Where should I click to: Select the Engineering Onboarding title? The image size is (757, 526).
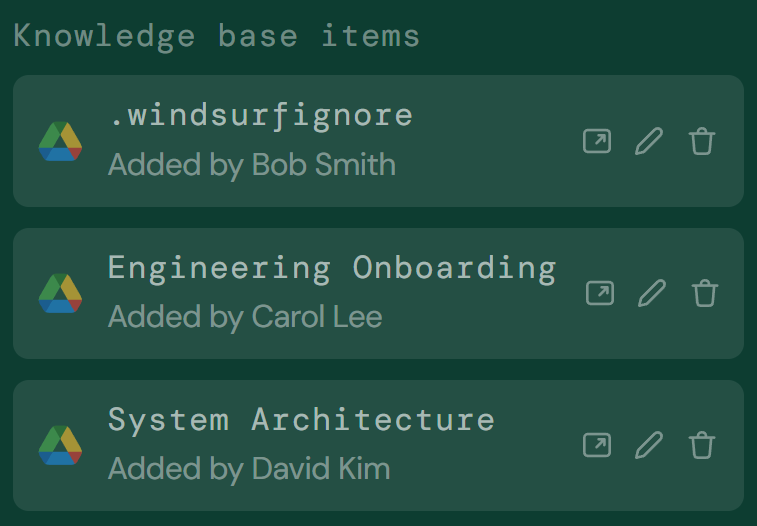click(x=332, y=268)
